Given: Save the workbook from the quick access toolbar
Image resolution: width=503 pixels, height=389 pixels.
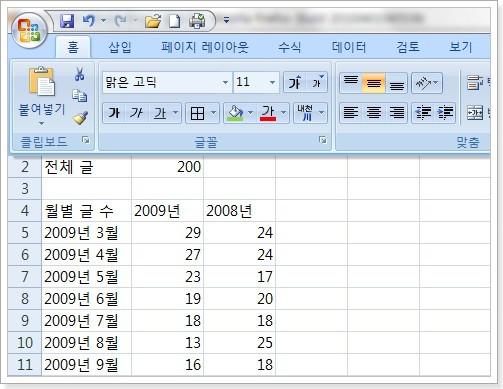Looking at the screenshot, I should (x=67, y=21).
